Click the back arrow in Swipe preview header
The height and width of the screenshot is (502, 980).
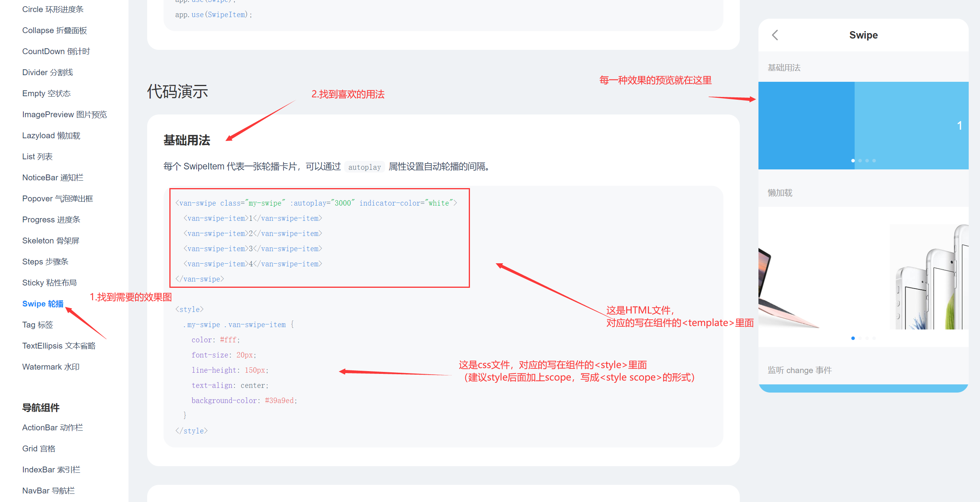[x=775, y=35]
